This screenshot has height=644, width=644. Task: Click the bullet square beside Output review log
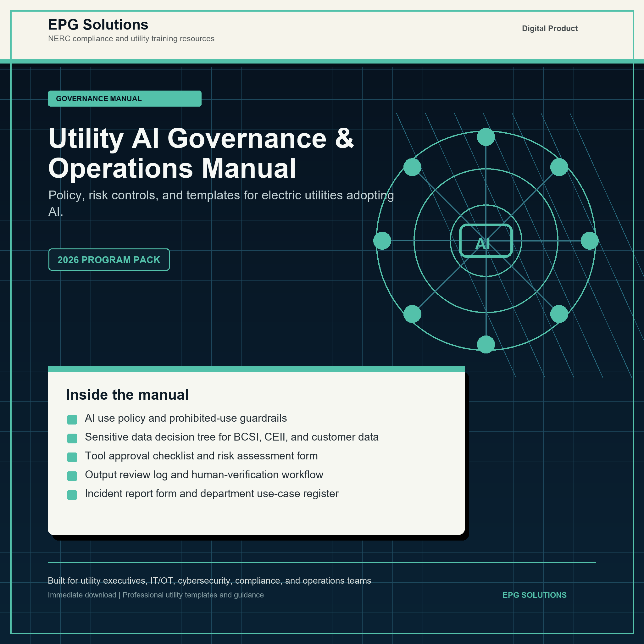(x=72, y=476)
